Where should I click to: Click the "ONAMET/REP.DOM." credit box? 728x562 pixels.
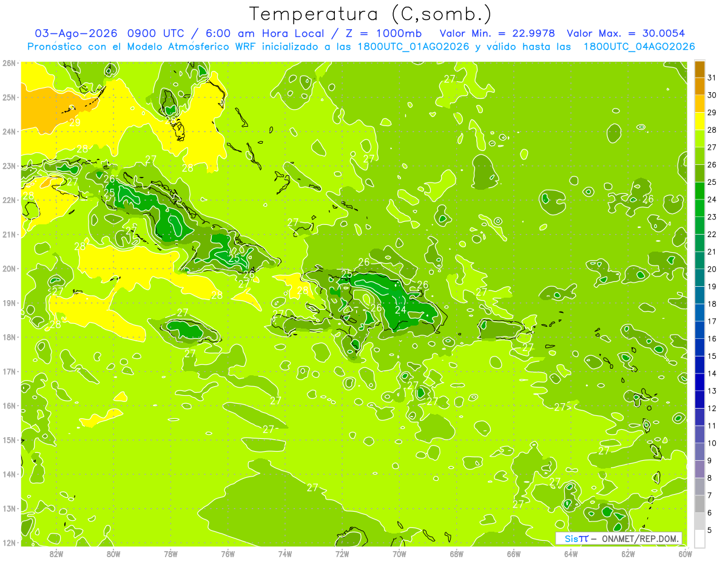click(619, 538)
